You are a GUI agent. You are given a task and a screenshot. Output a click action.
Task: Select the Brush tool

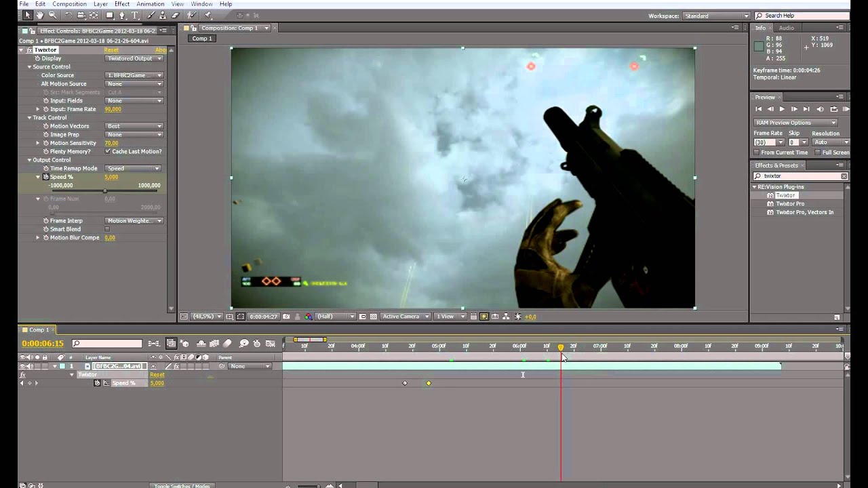tap(151, 15)
